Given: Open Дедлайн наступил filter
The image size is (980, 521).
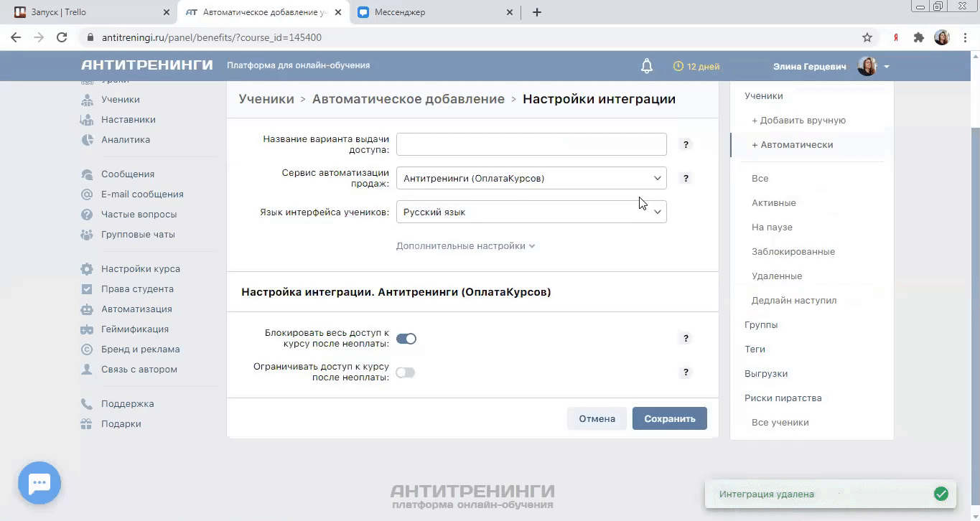Looking at the screenshot, I should pyautogui.click(x=794, y=300).
